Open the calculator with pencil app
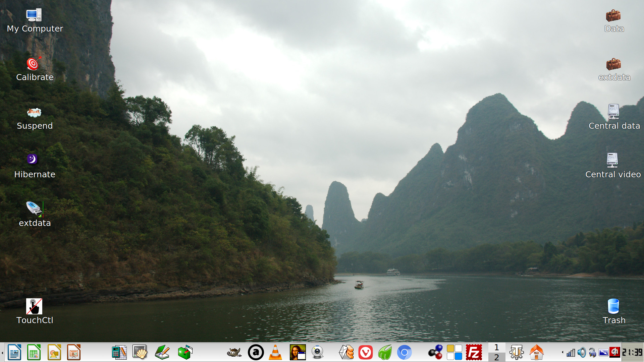 coord(119,352)
